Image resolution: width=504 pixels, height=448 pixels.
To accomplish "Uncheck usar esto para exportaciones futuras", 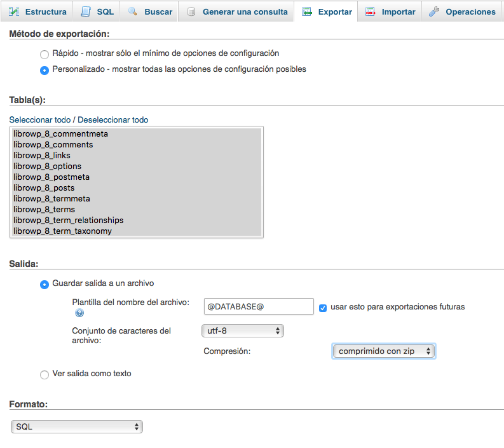I will [323, 308].
